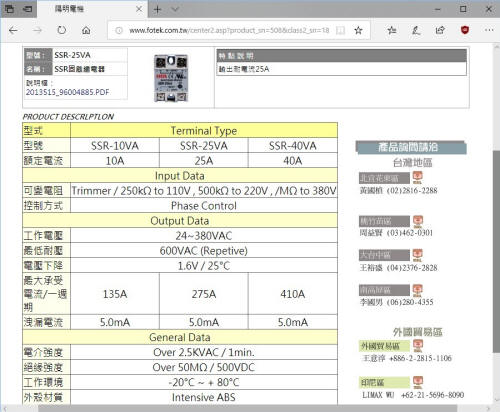
Task: Open the favorites hub
Action: coord(392,30)
